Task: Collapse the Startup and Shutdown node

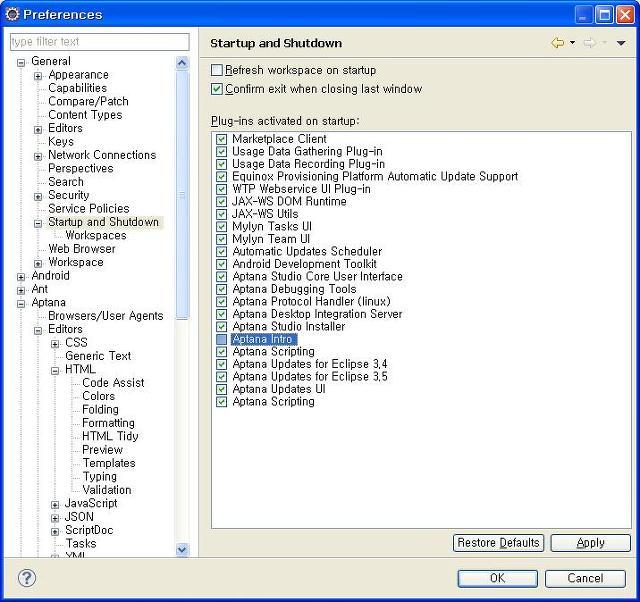Action: pyautogui.click(x=38, y=223)
